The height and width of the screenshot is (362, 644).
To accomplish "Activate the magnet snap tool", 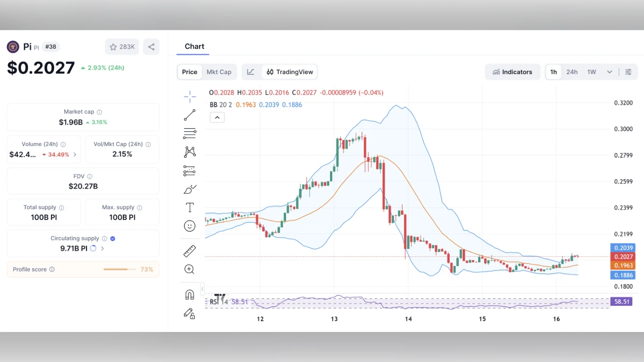I will [x=189, y=294].
